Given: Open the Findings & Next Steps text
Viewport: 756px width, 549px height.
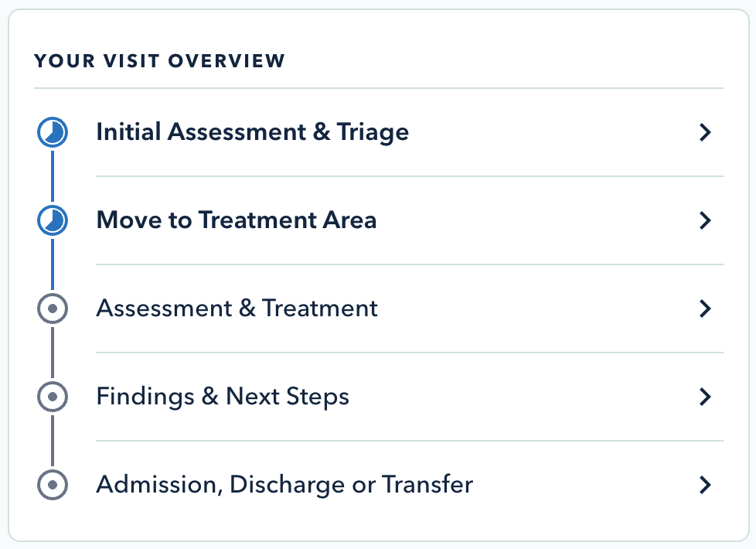Looking at the screenshot, I should click(x=223, y=397).
